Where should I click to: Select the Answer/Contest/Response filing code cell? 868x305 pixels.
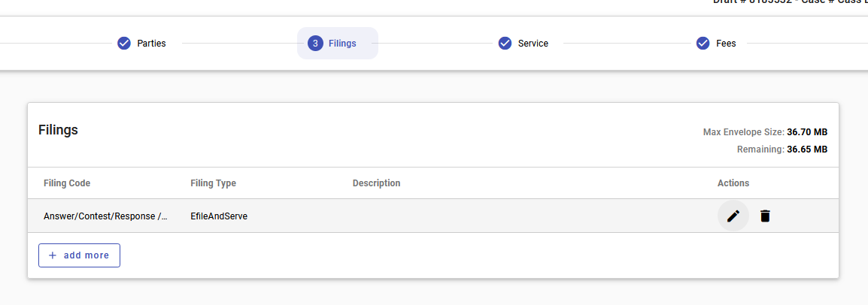(105, 216)
